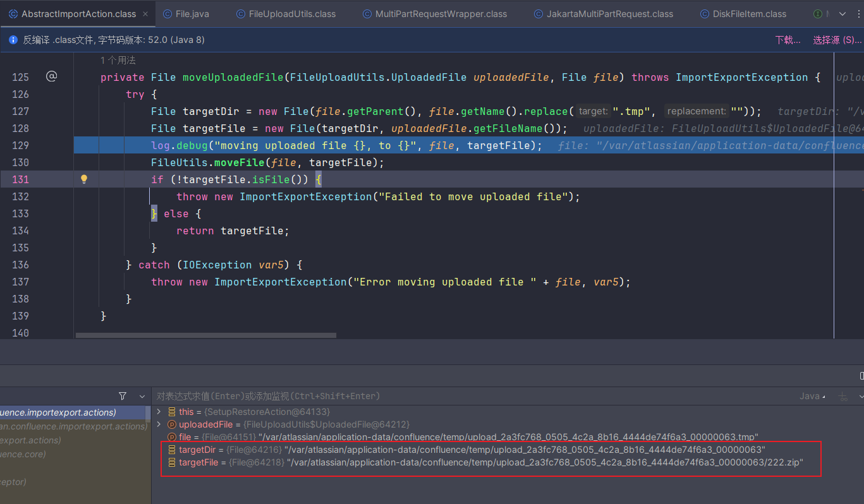
Task: Click the uploadedFile parameter icon
Action: [171, 424]
